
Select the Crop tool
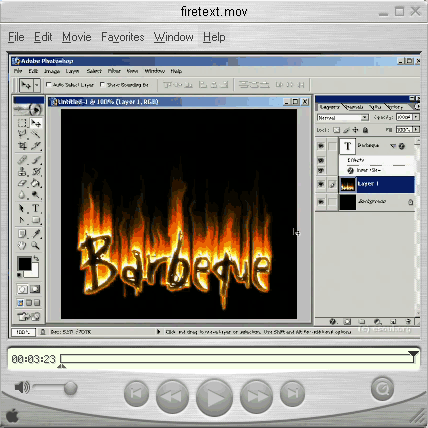pos(22,146)
